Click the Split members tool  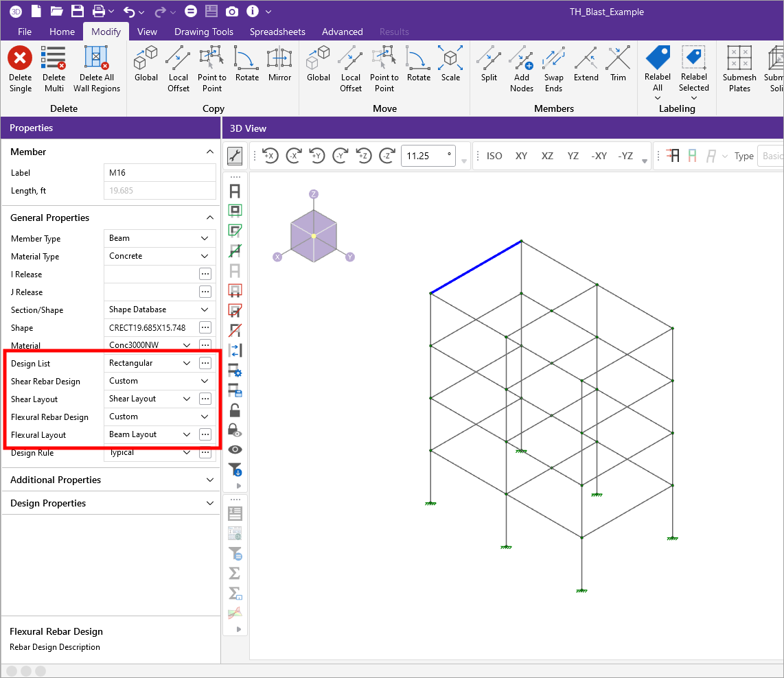tap(489, 59)
